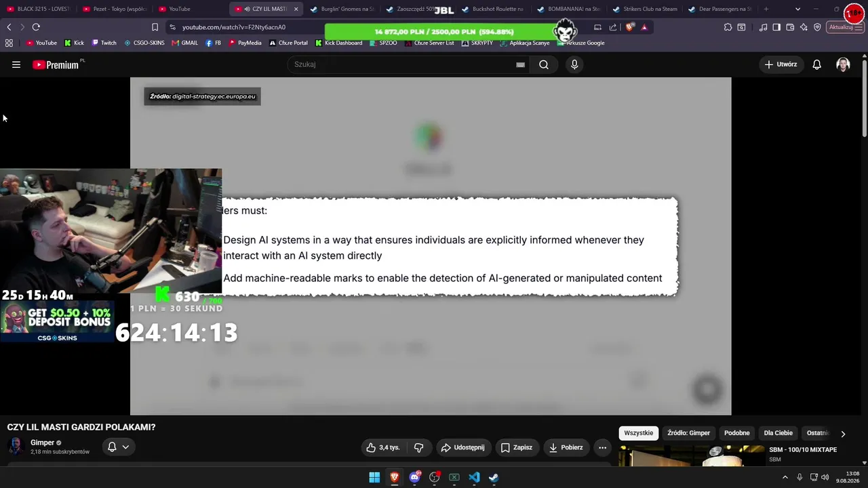Open Brave Rewards triangle icon
The width and height of the screenshot is (868, 488).
tap(644, 27)
